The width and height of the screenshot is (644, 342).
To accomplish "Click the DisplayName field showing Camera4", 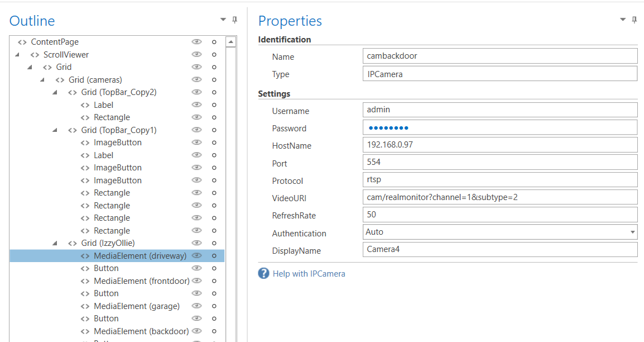I will (x=500, y=249).
